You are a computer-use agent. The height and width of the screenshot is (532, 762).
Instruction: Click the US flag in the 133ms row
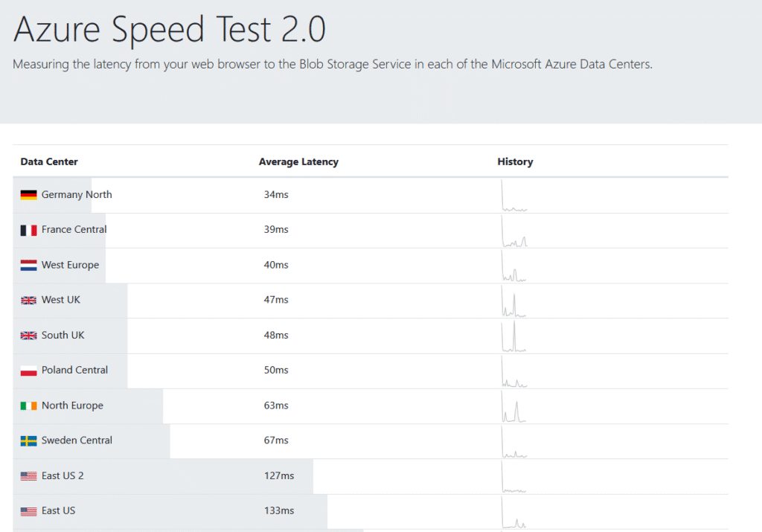click(x=29, y=511)
